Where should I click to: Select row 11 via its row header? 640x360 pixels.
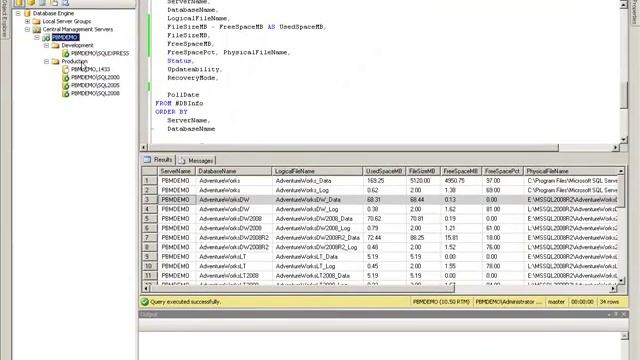(149, 276)
